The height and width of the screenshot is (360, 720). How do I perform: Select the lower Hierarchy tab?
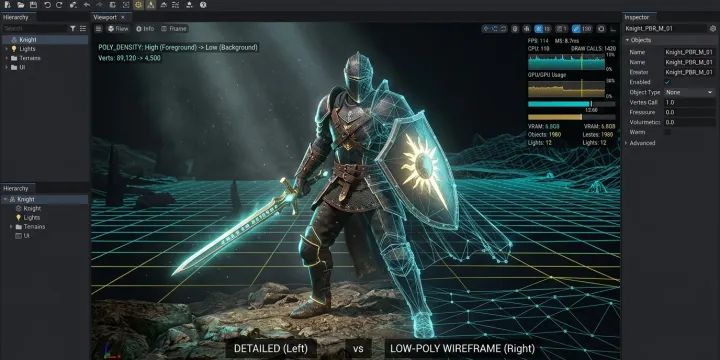click(x=16, y=188)
